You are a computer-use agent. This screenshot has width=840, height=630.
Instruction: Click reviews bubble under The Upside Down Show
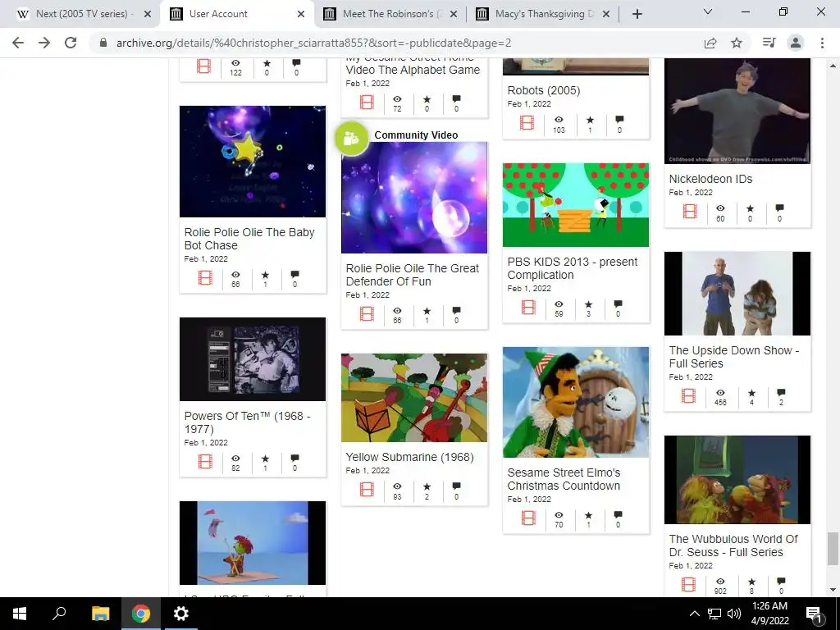pos(781,393)
